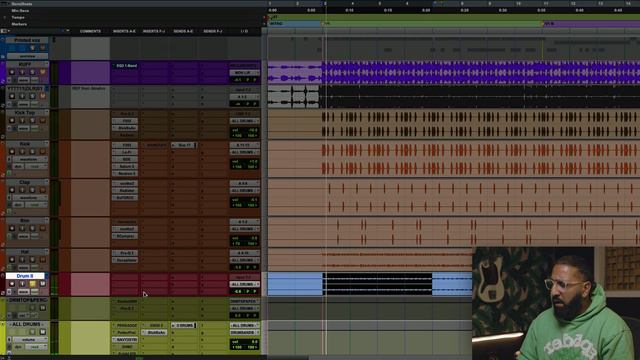Record-enable the RIFF track
This screenshot has height=360, width=640.
(x=12, y=72)
